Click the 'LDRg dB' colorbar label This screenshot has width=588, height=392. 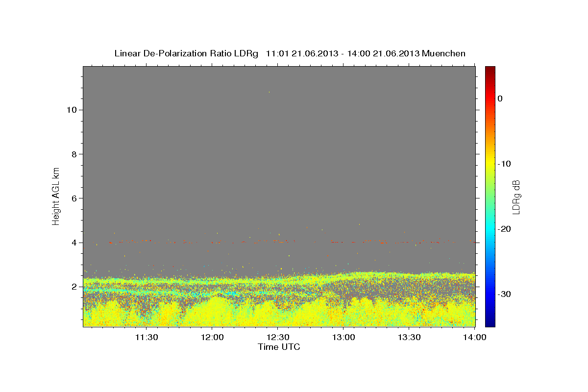pyautogui.click(x=516, y=196)
